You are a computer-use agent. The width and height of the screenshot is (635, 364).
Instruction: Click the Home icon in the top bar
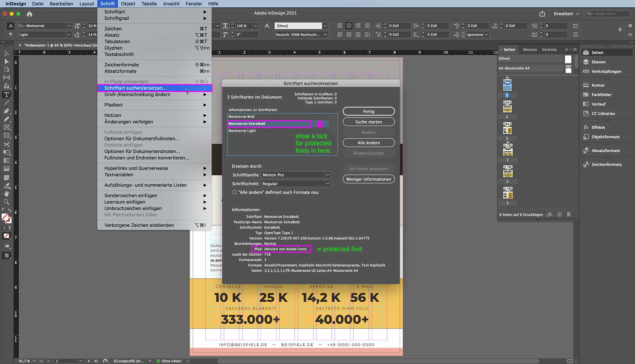(x=30, y=14)
